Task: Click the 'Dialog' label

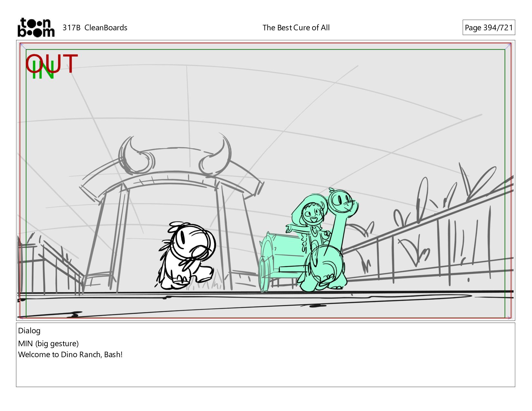Action: [29, 331]
